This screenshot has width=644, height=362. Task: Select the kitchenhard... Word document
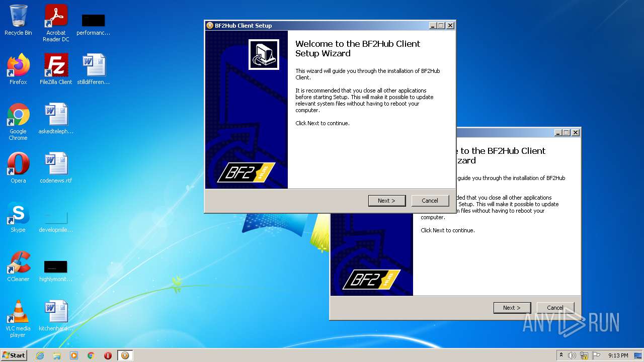[56, 316]
